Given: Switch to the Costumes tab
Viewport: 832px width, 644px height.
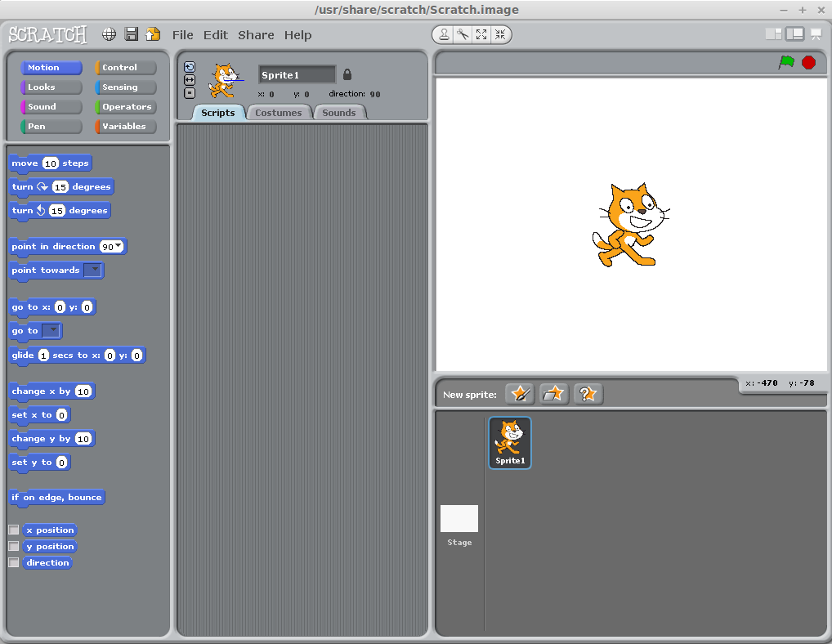Looking at the screenshot, I should (x=280, y=113).
